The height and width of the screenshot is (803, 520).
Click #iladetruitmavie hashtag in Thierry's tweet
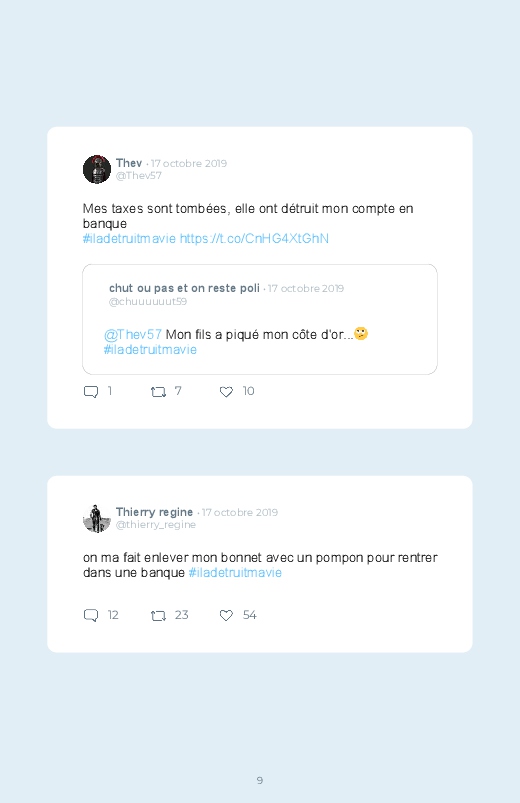click(235, 573)
